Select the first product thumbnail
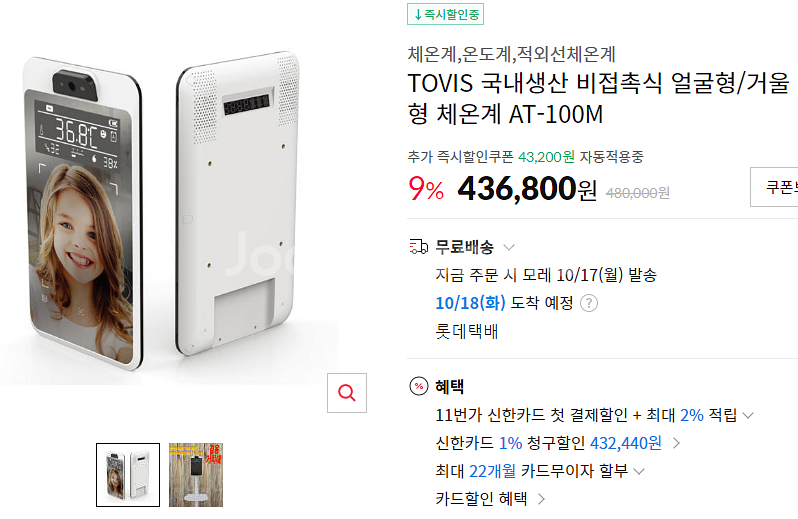This screenshot has height=519, width=798. pyautogui.click(x=128, y=475)
